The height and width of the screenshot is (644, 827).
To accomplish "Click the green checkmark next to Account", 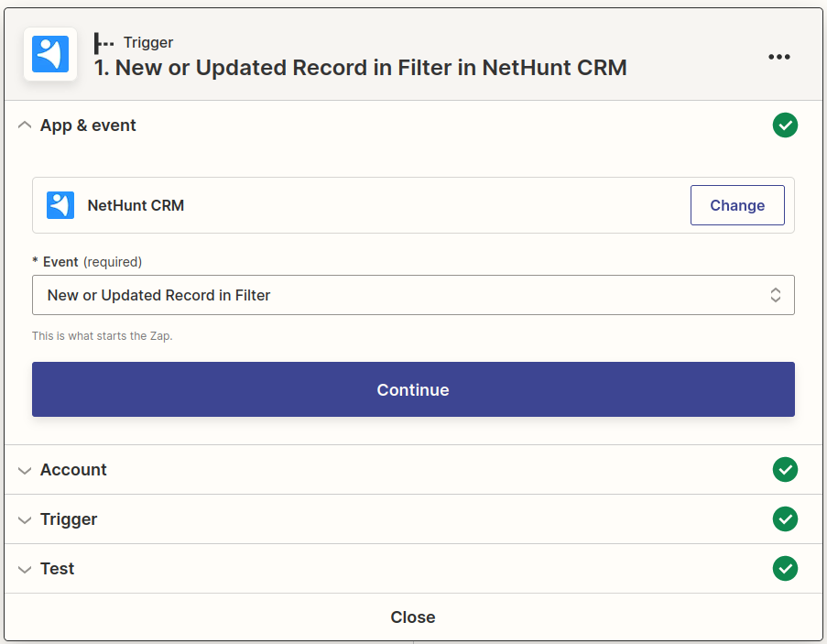I will click(x=785, y=469).
